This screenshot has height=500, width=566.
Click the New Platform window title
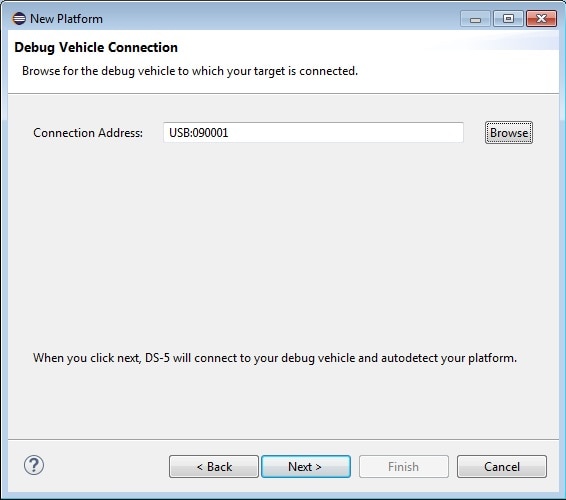[66, 19]
